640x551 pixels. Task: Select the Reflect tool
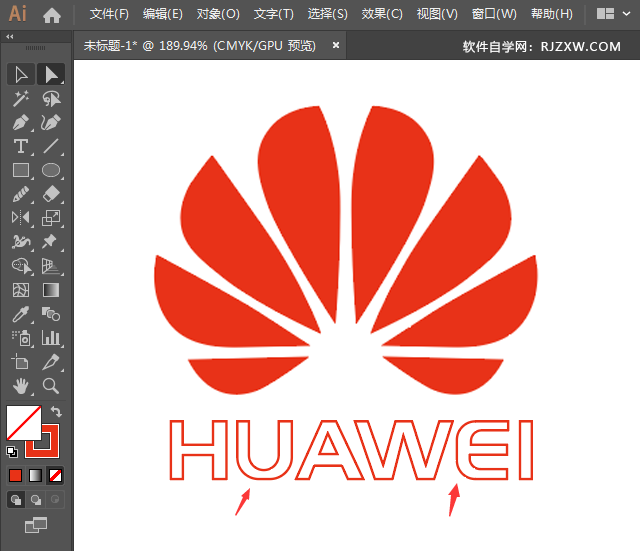point(21,218)
